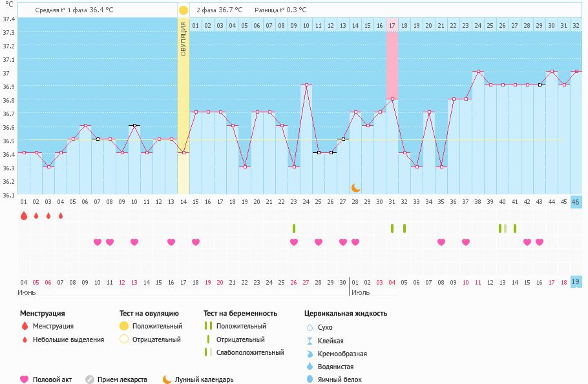Click the pink highlighted phase-2 day 17 header
The image size is (588, 384).
click(392, 26)
